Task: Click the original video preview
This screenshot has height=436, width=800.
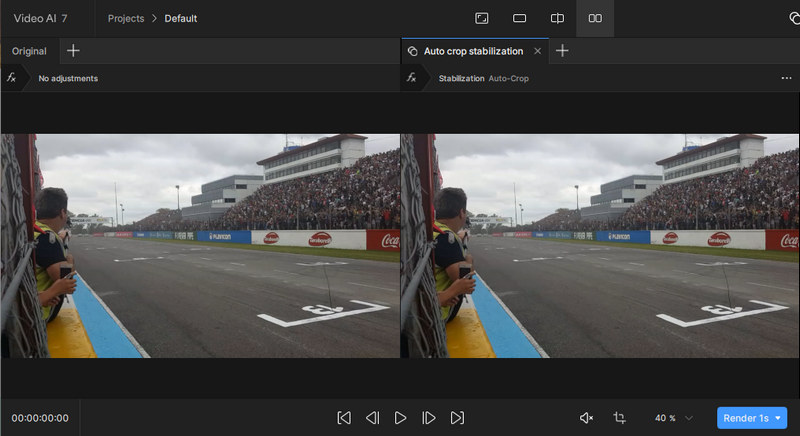Action: (x=201, y=245)
